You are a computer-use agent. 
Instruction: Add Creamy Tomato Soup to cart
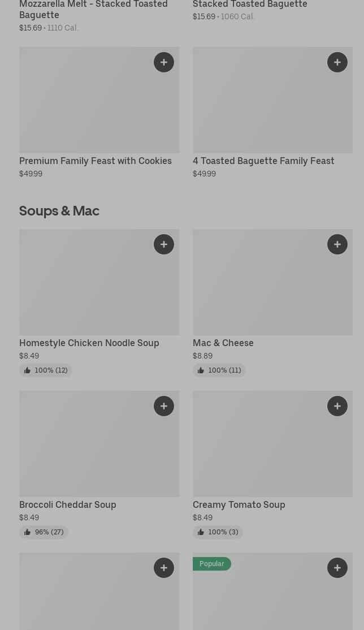coord(337,406)
